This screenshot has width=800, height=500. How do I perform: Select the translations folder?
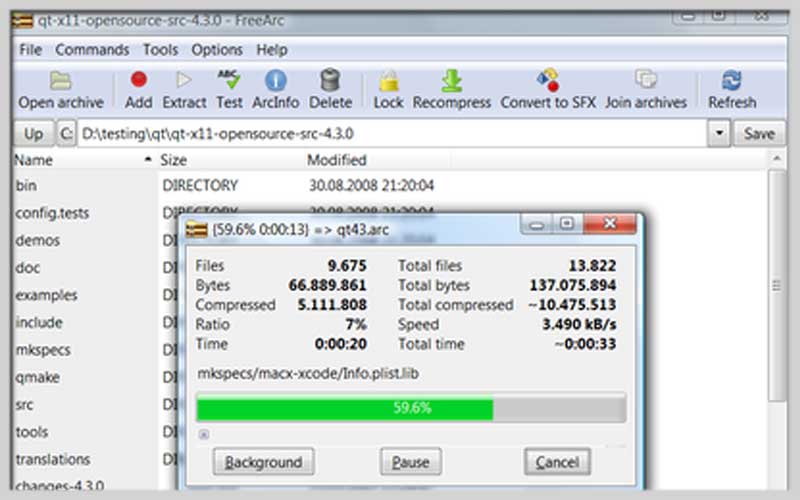pyautogui.click(x=53, y=459)
